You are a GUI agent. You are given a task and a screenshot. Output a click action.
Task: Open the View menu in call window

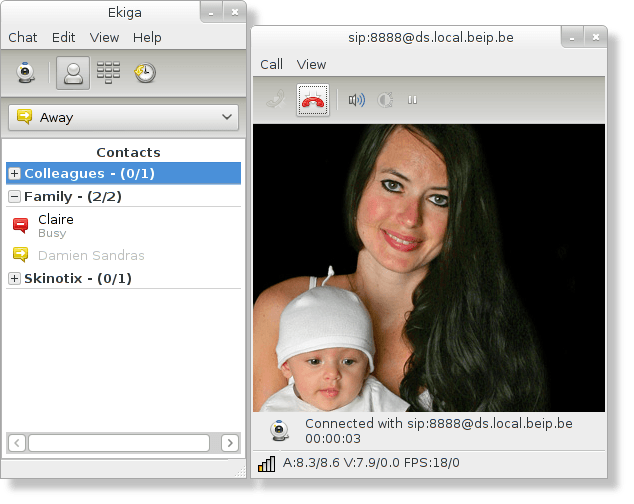click(x=311, y=64)
